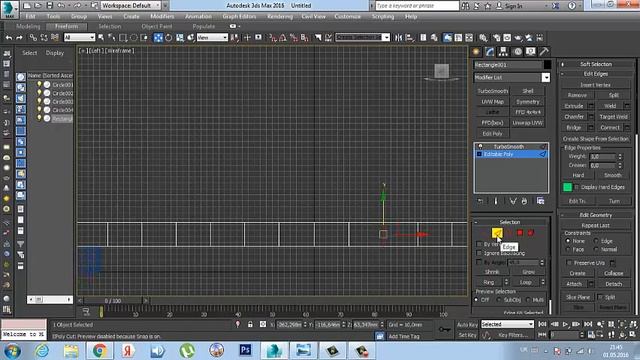Click the object color swatch beside Rectangle001
This screenshot has width=640, height=360.
click(x=547, y=64)
